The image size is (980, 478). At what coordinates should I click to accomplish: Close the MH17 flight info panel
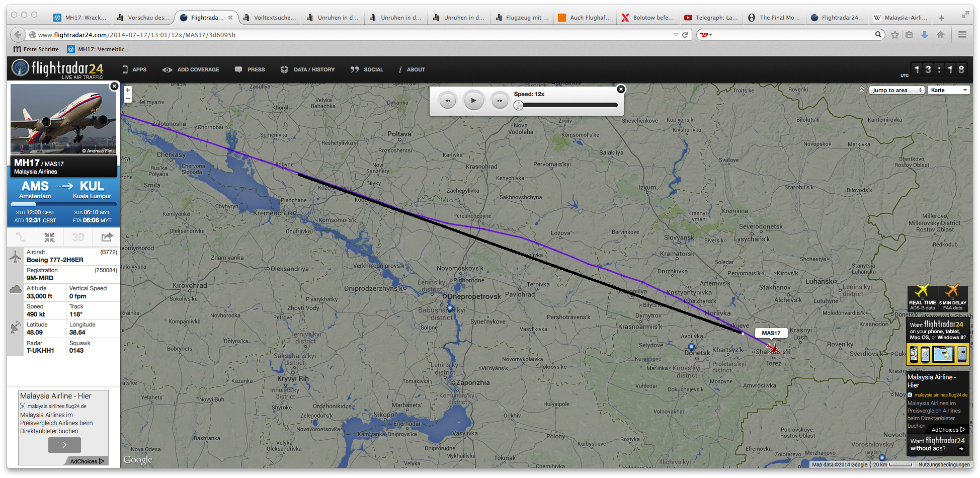[114, 86]
